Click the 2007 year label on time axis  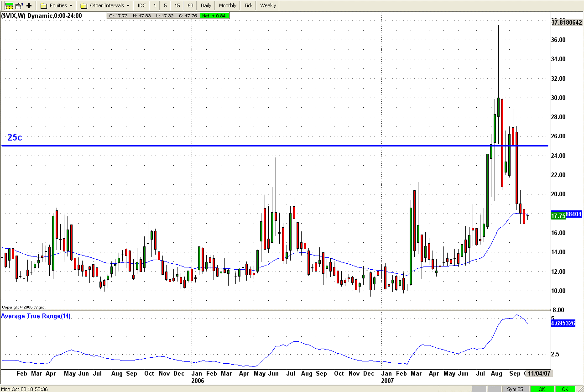pos(388,380)
